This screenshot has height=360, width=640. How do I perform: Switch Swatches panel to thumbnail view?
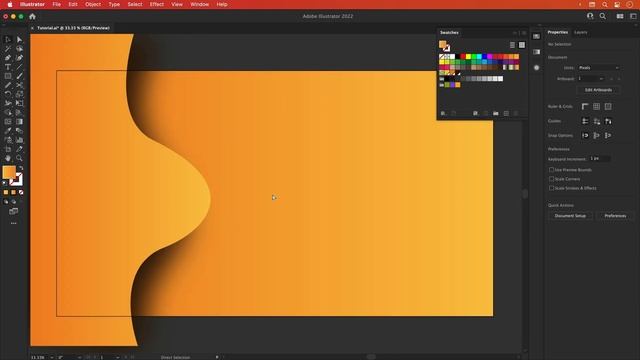pyautogui.click(x=522, y=45)
